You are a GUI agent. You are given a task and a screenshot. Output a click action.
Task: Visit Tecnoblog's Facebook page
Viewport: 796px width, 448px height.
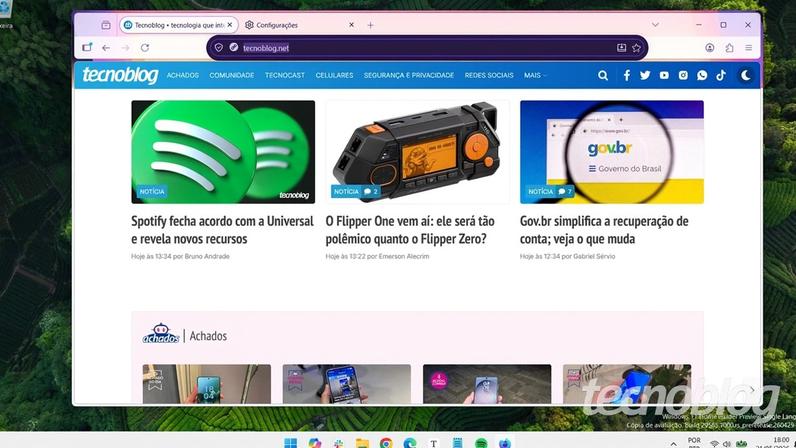(x=627, y=75)
